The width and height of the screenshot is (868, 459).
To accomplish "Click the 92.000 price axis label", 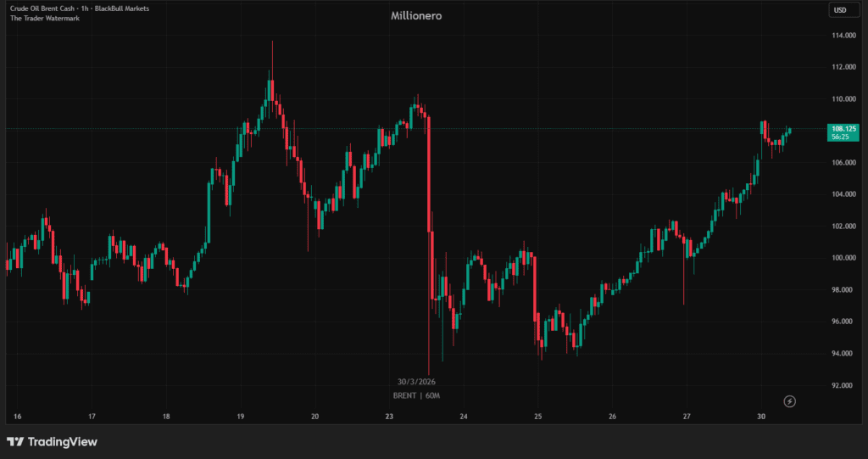I will coord(843,385).
